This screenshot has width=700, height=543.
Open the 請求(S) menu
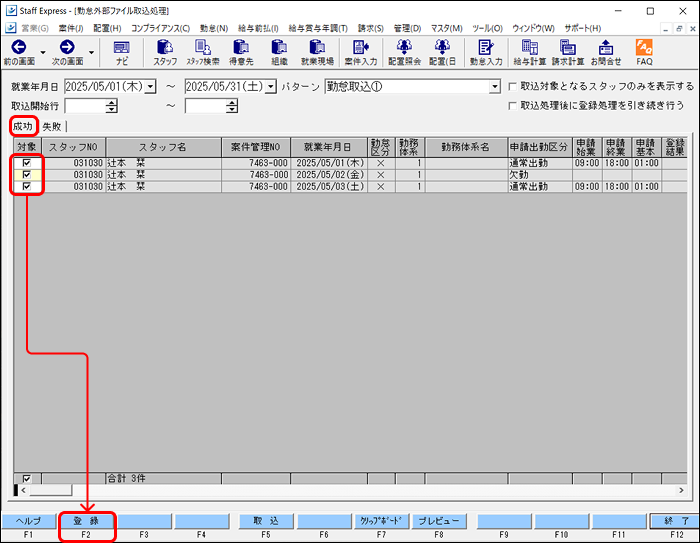coord(371,28)
